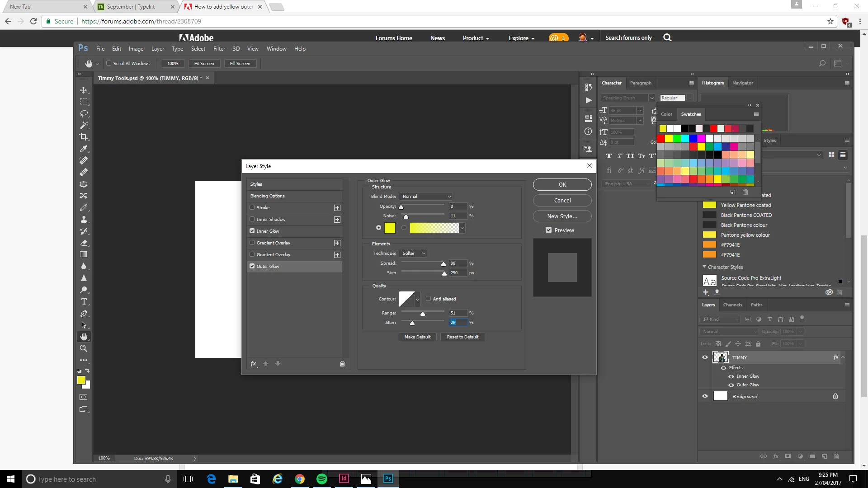Screen dimensions: 868x488
Task: Select the Crop tool
Action: coord(84,137)
